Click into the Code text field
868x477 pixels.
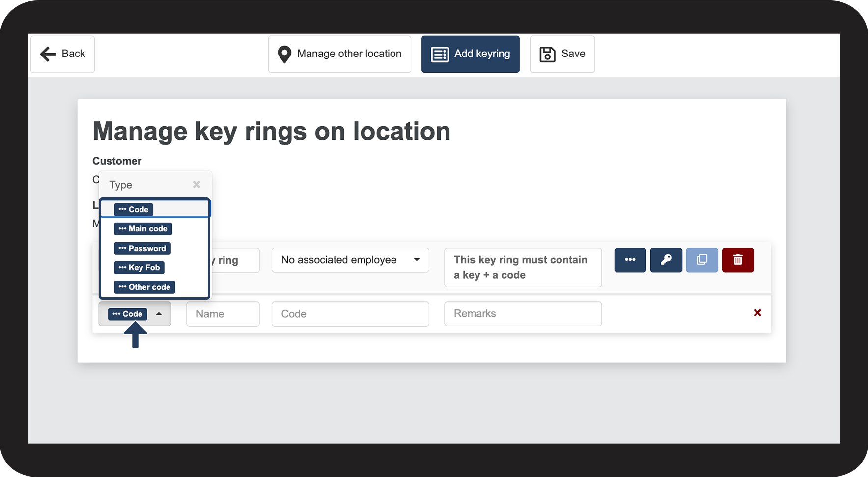[x=350, y=314]
